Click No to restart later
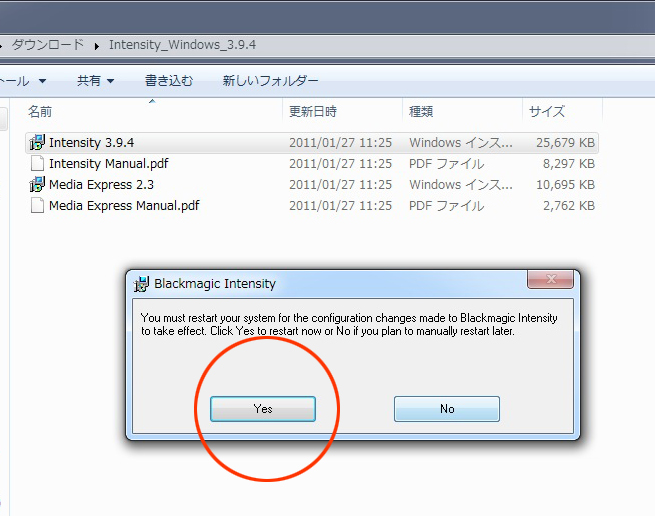 447,409
